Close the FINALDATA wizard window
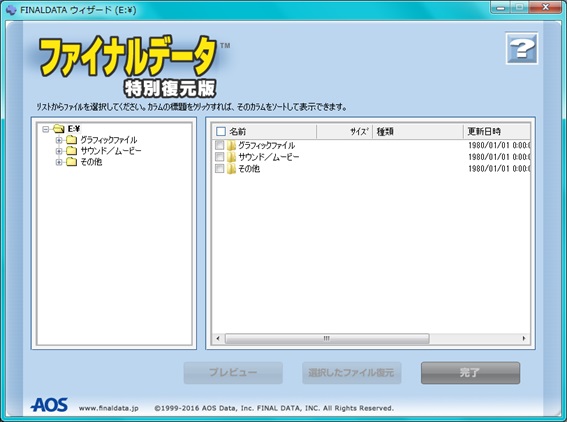Viewport: 567px width, 422px height. [x=546, y=7]
